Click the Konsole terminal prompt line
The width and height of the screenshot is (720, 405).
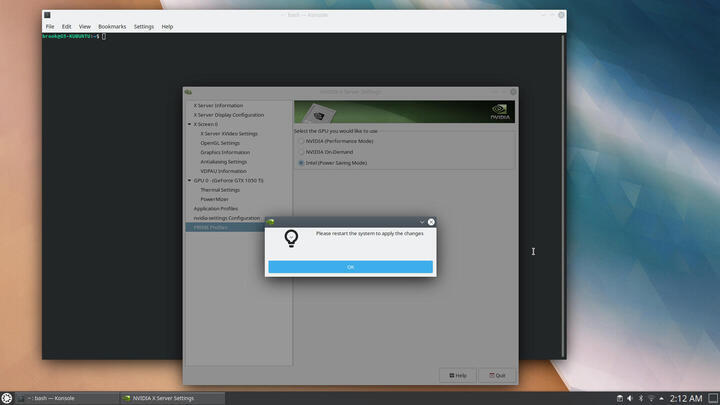point(74,36)
